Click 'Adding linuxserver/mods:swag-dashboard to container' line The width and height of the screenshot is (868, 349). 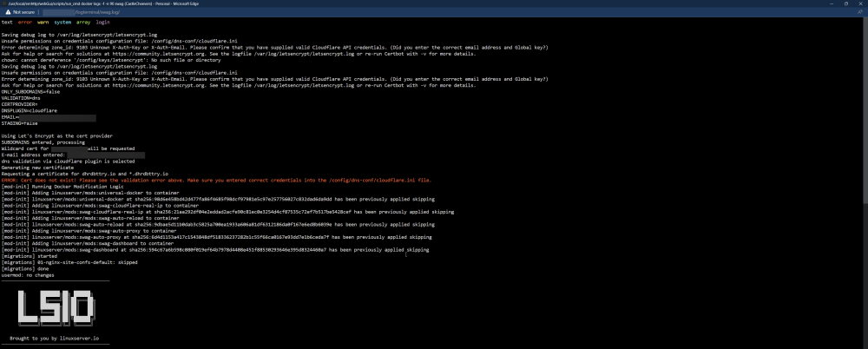tap(88, 243)
